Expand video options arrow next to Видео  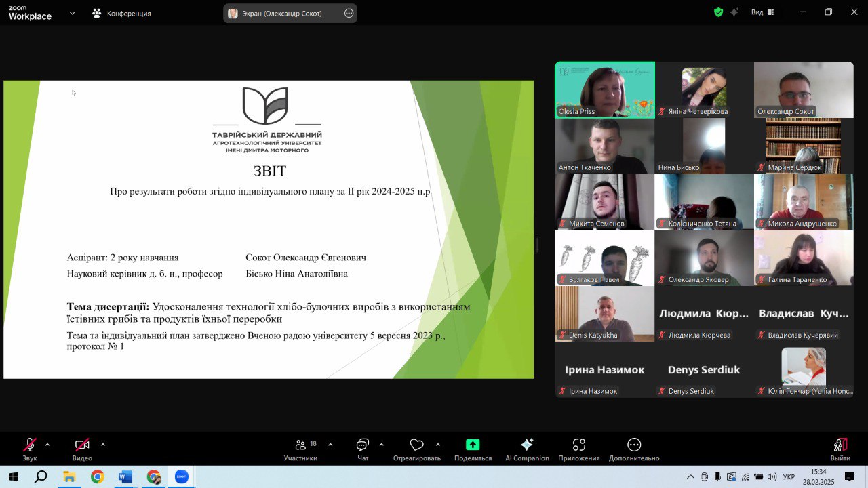tap(103, 445)
